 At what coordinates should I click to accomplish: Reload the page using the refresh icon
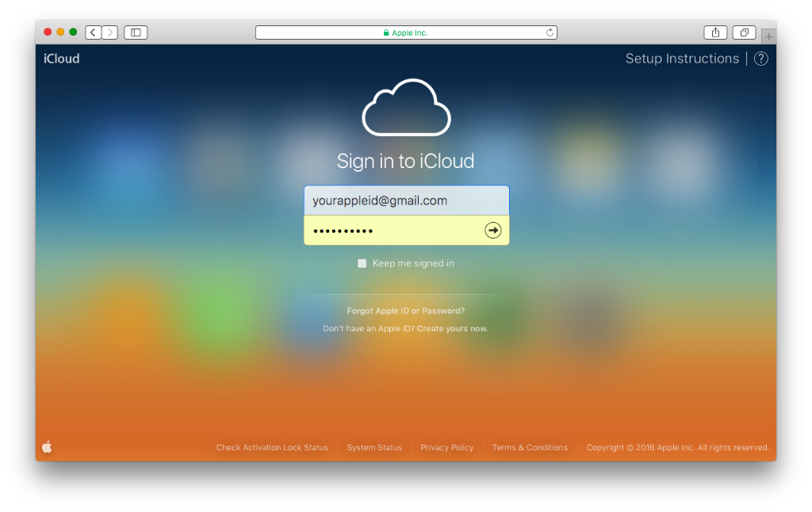[x=550, y=32]
